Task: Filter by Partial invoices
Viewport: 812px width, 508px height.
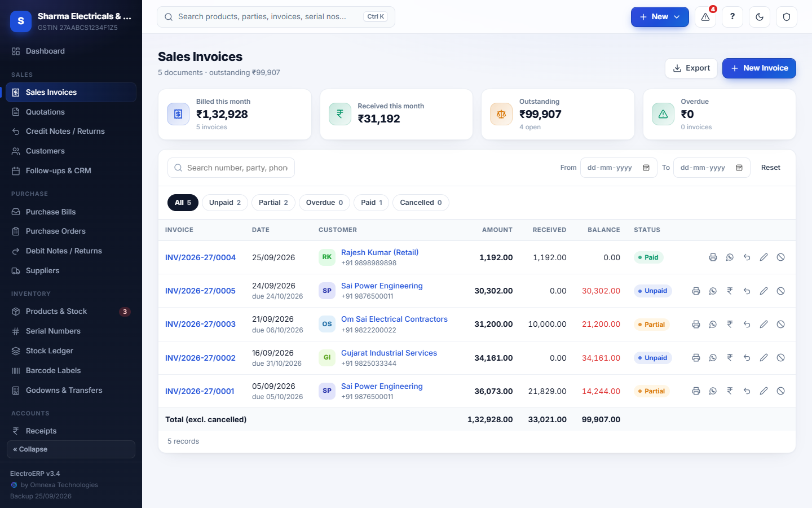Action: 273,203
